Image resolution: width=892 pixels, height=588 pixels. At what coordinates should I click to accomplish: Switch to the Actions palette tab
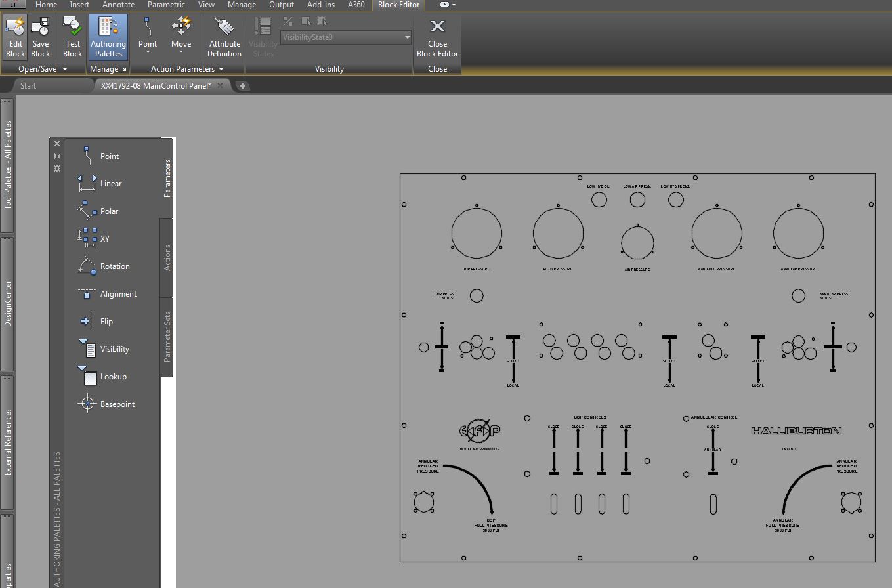167,258
